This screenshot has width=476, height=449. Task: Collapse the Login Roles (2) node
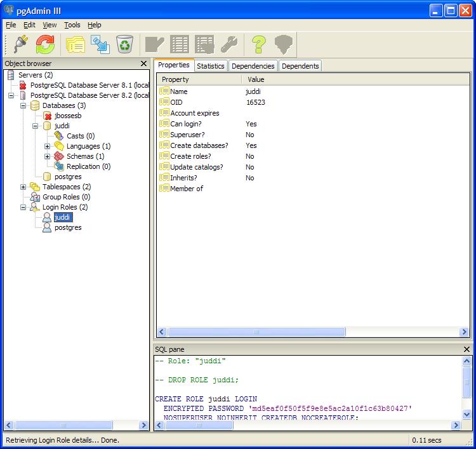23,207
